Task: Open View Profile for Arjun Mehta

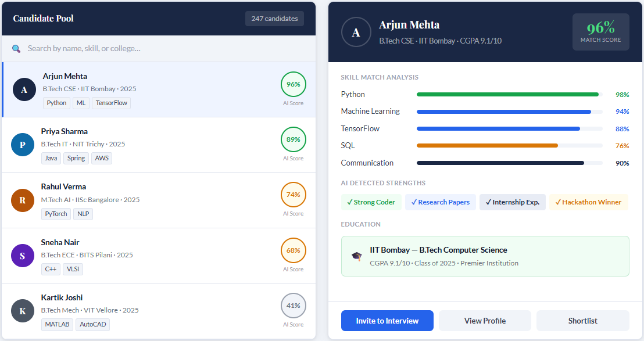Action: click(485, 321)
